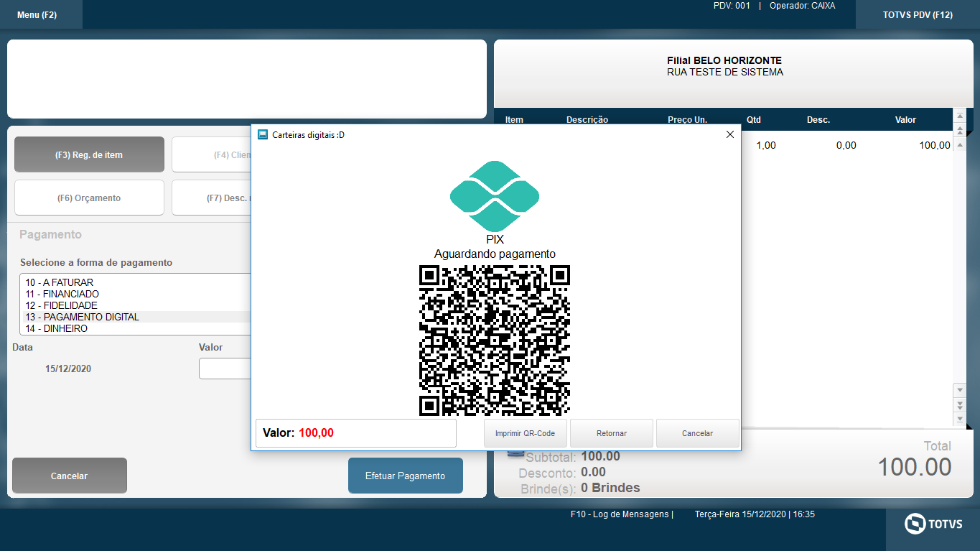
Task: Select payment method 10 - A FATURAR
Action: click(x=136, y=282)
